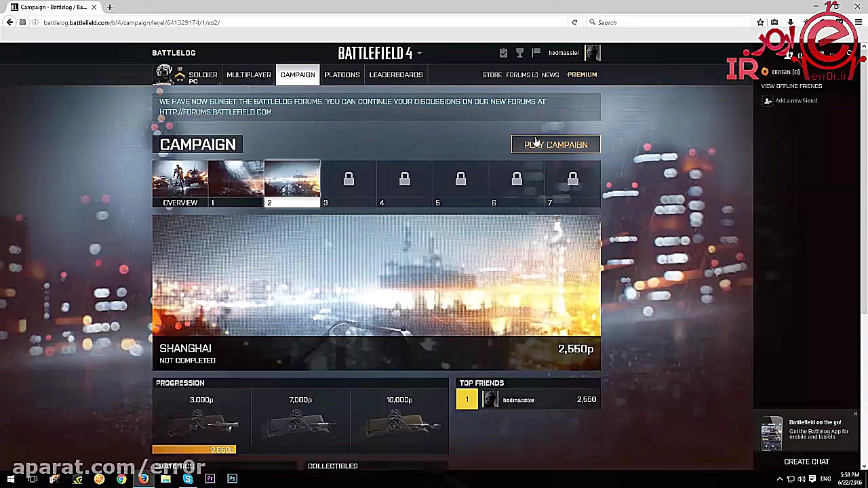Open Adobe Premiere from the taskbar
Screen dimensions: 868x488
[x=210, y=479]
